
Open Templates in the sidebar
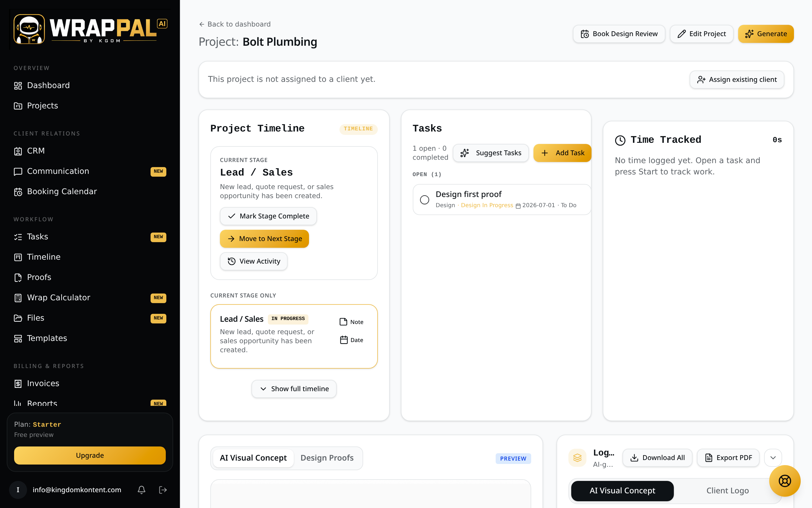90,338
